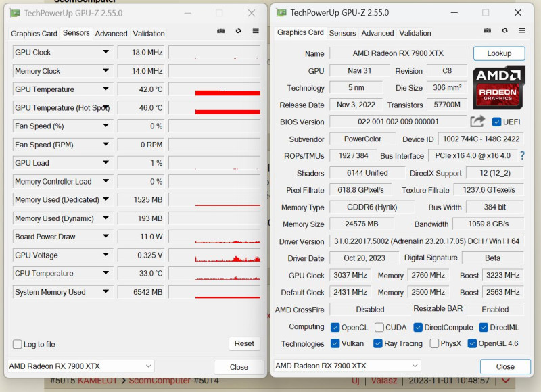Select Sensors tab in left window

[x=76, y=33]
